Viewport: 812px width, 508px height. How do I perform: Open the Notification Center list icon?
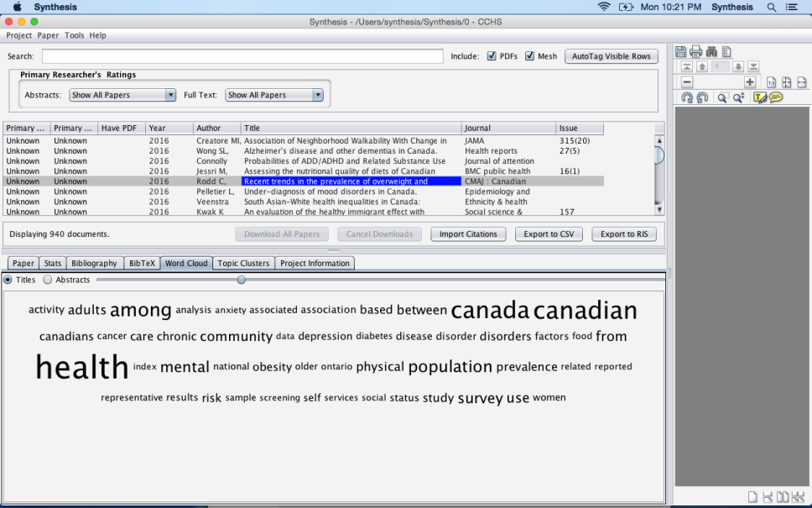coord(792,8)
